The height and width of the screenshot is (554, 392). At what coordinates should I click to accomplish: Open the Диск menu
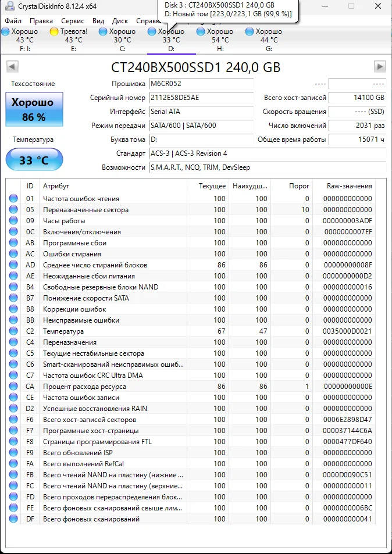pyautogui.click(x=120, y=21)
